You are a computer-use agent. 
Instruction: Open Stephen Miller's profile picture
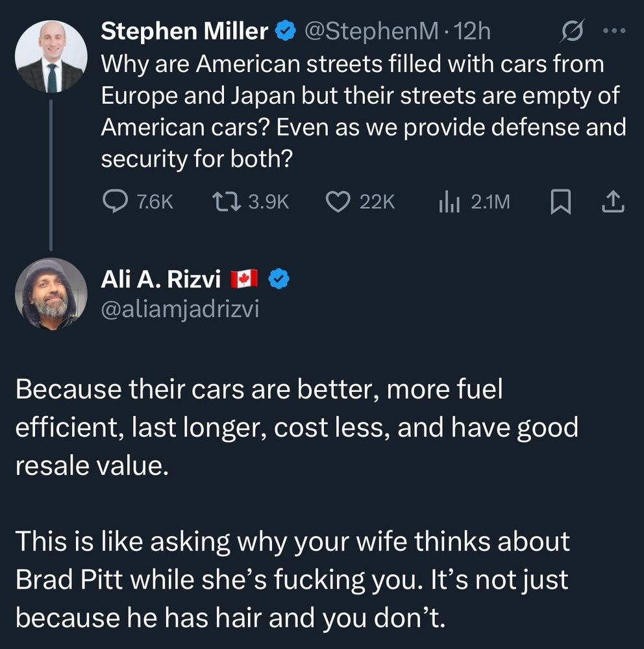coord(51,56)
